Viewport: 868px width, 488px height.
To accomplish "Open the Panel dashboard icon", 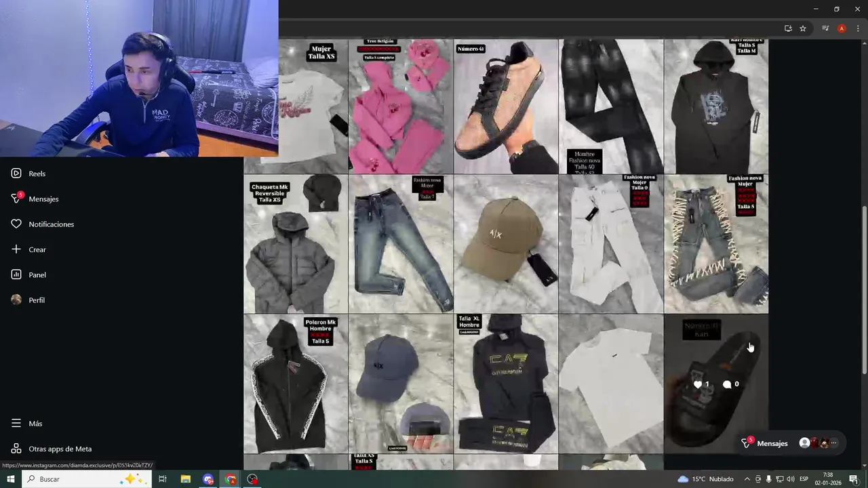I will tap(16, 274).
